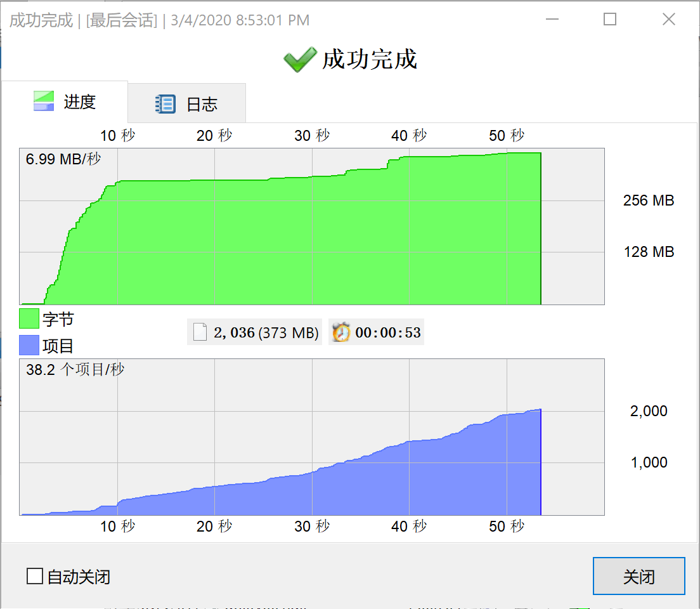Click the 6.99 MB/秒 speed label
Screen dimensions: 700x609
63,159
